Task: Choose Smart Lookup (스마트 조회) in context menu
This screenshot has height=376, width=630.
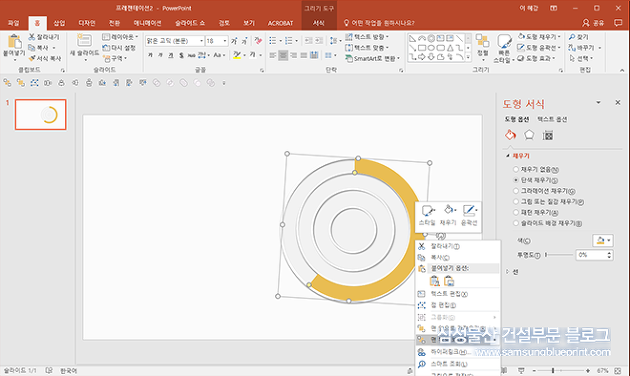Action: (x=458, y=364)
